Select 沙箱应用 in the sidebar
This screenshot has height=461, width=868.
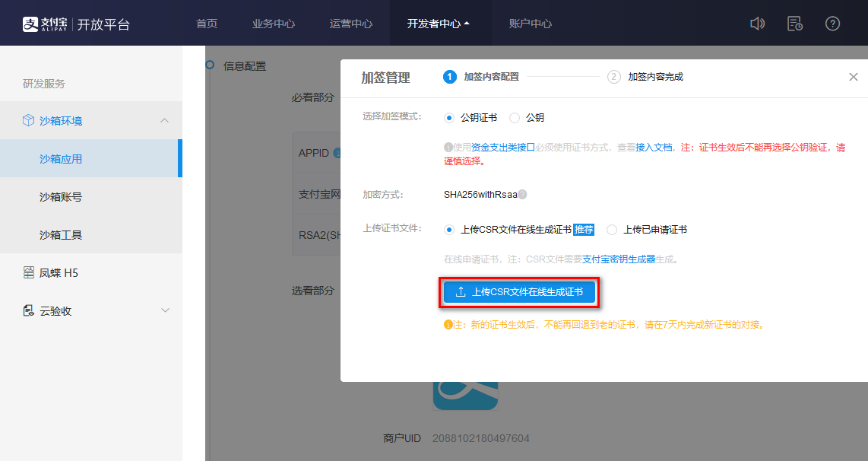point(90,158)
